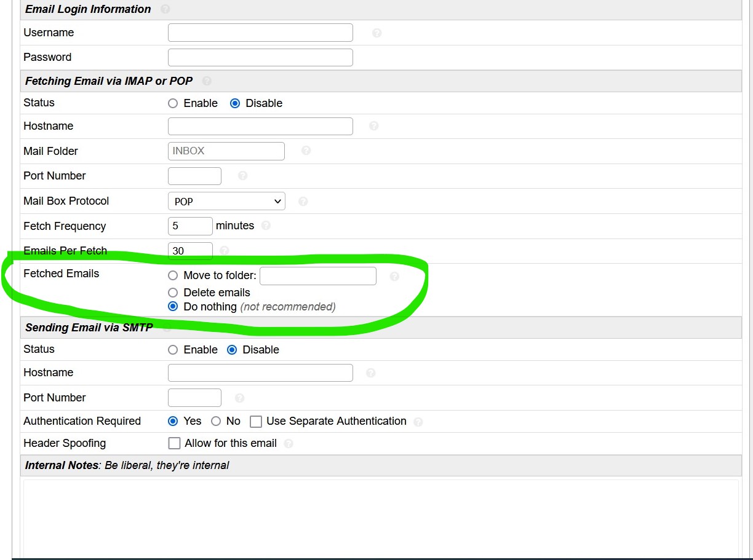Open help tip beside Mail Box Protocol
Image resolution: width=753 pixels, height=560 pixels.
303,202
